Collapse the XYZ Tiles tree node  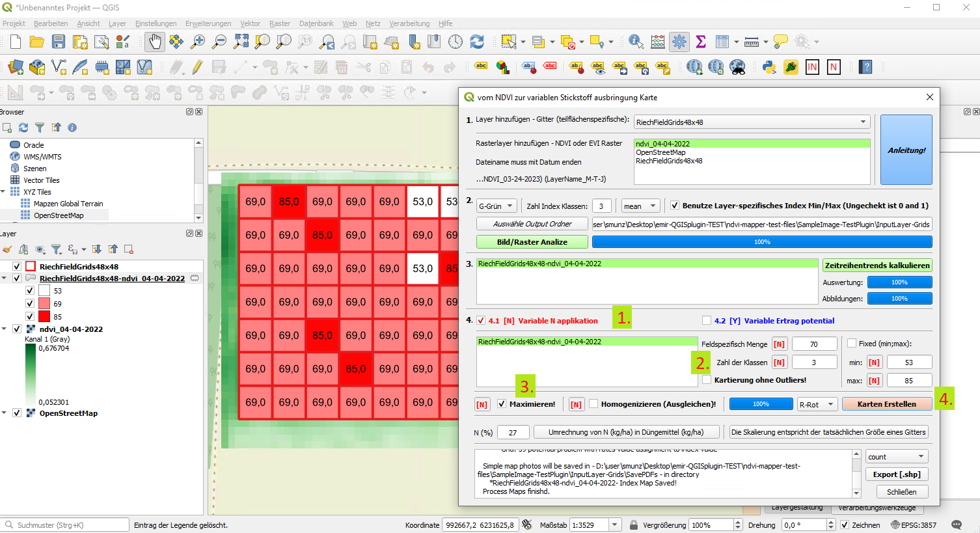[x=4, y=192]
